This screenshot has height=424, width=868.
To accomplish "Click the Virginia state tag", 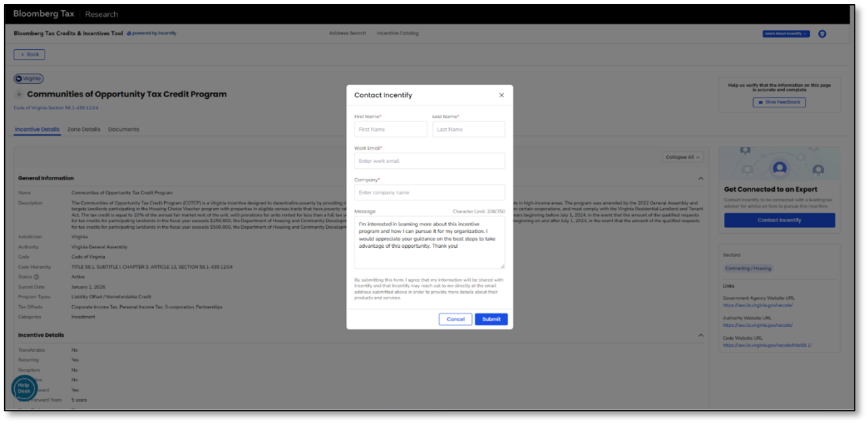I will [28, 78].
